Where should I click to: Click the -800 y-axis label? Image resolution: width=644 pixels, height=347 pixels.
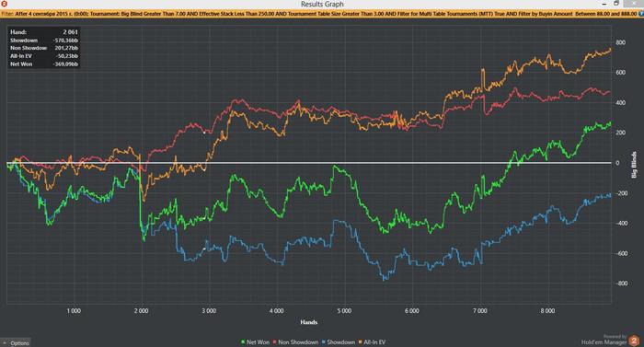click(x=620, y=283)
